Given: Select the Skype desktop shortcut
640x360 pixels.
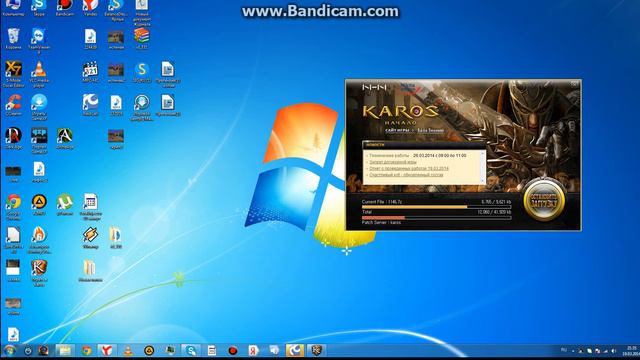Looking at the screenshot, I should click(x=39, y=8).
